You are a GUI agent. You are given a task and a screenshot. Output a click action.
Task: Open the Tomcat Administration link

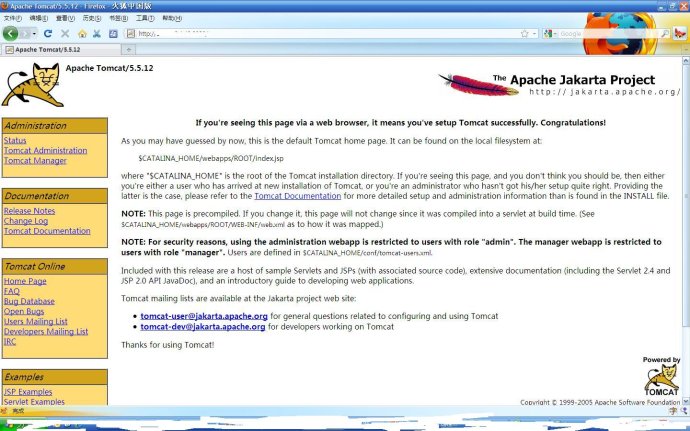click(x=45, y=151)
